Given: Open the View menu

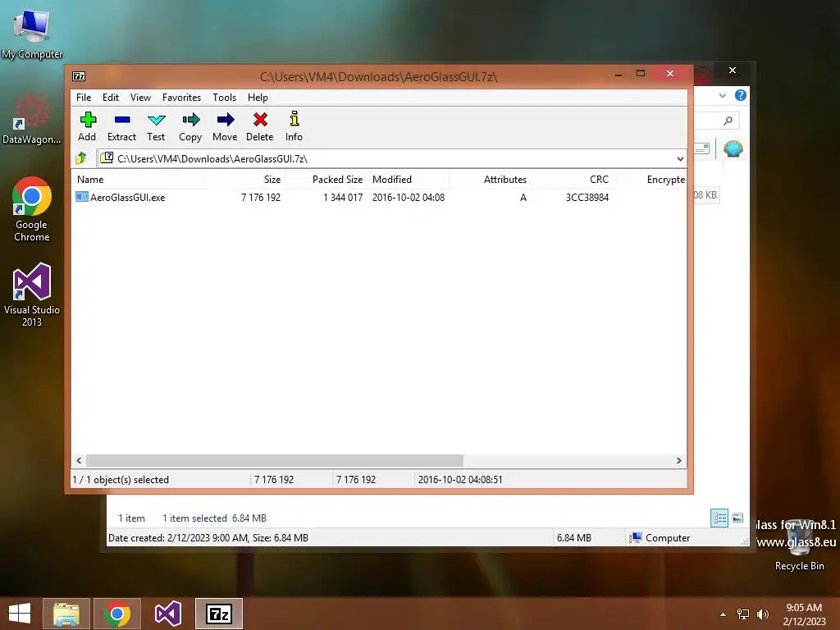Looking at the screenshot, I should 140,98.
